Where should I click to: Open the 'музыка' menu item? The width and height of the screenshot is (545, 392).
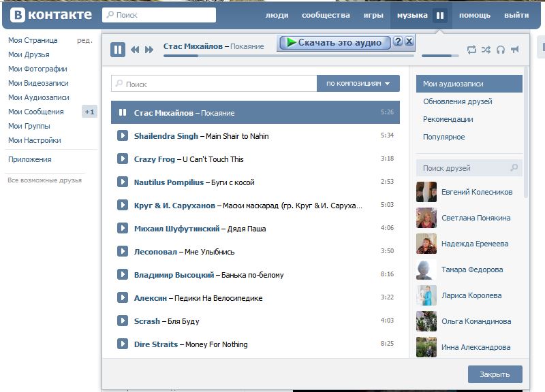pos(412,15)
